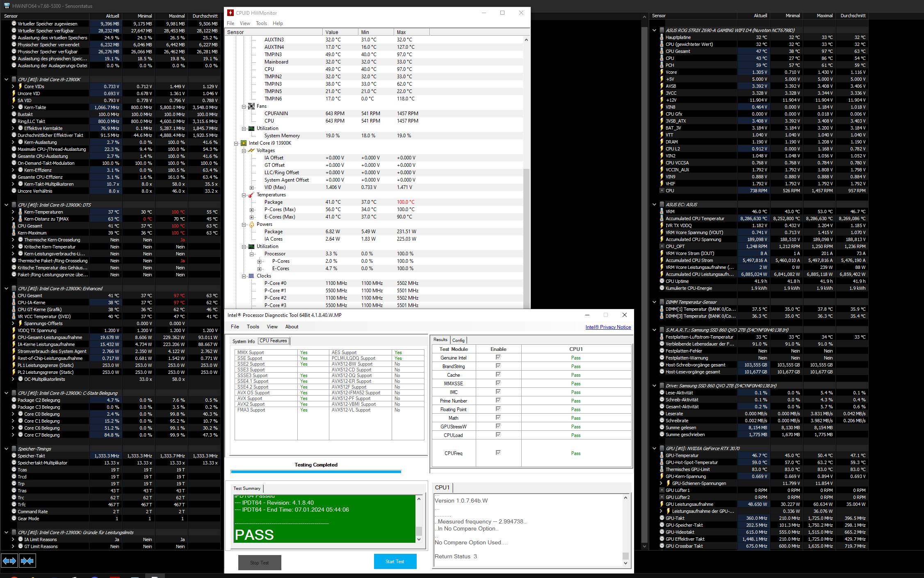Click the Testing Completed progress bar
The width and height of the screenshot is (924, 578).
316,472
